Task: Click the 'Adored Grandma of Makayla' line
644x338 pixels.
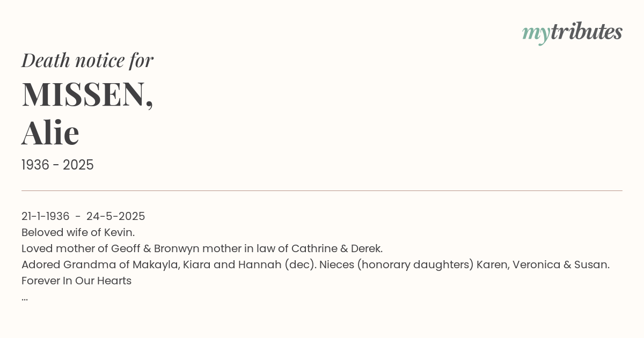Action: pos(316,264)
